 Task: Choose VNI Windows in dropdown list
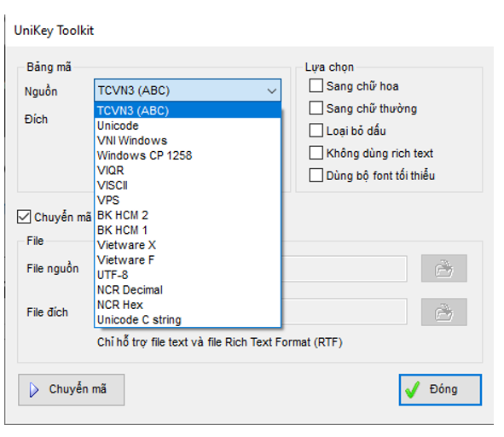[x=188, y=141]
